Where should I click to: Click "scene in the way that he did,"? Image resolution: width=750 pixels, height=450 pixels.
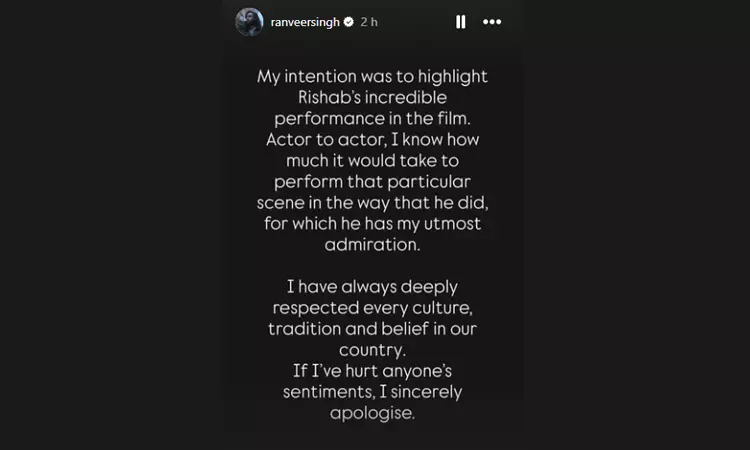pos(372,203)
